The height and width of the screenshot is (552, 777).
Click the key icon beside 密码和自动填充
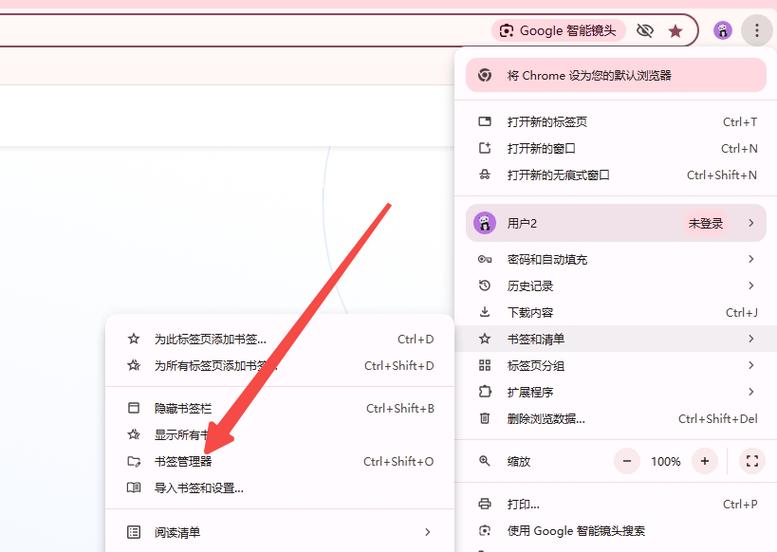[x=485, y=259]
